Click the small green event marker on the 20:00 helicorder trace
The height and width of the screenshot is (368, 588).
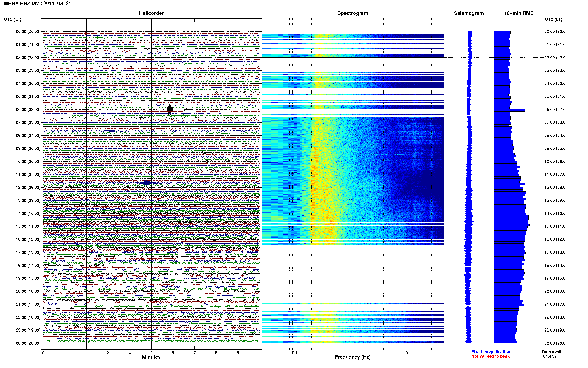225,289
